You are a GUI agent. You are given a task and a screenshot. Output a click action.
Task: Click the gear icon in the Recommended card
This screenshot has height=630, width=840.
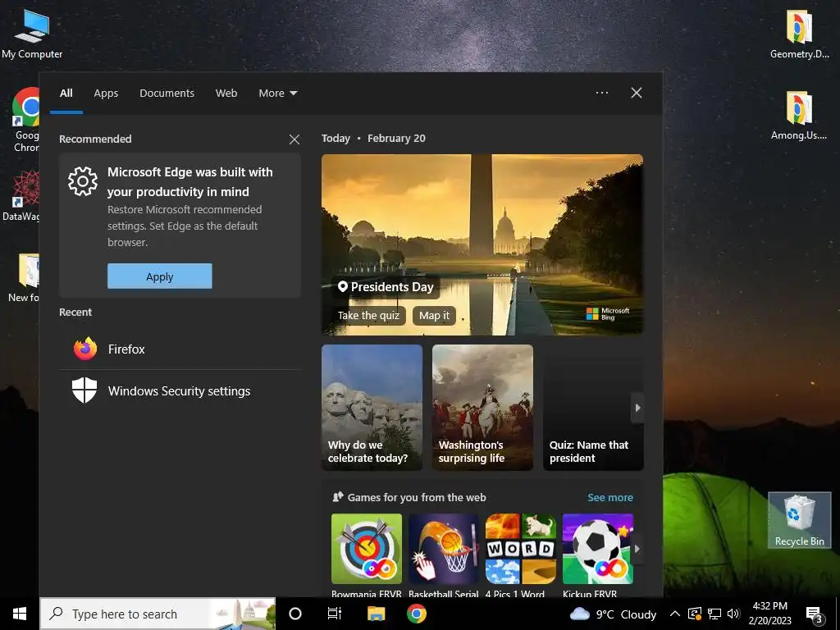(83, 181)
